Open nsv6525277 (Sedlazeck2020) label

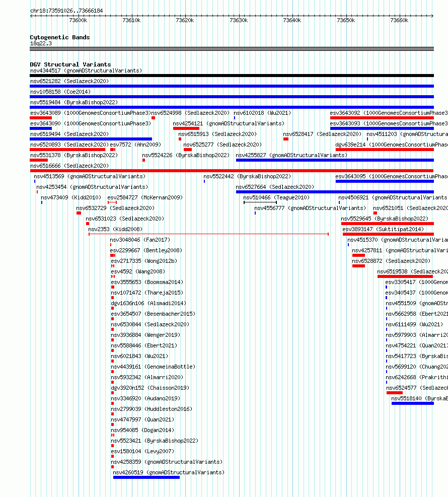(x=222, y=145)
